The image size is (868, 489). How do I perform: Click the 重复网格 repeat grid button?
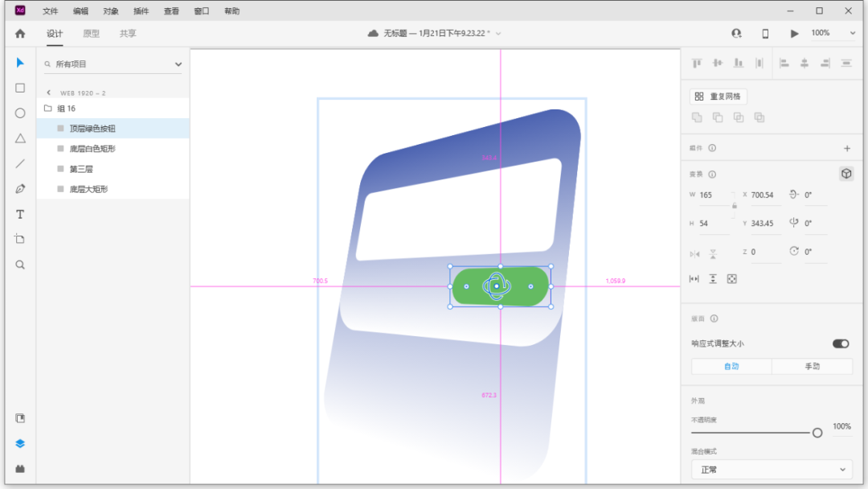(x=719, y=97)
